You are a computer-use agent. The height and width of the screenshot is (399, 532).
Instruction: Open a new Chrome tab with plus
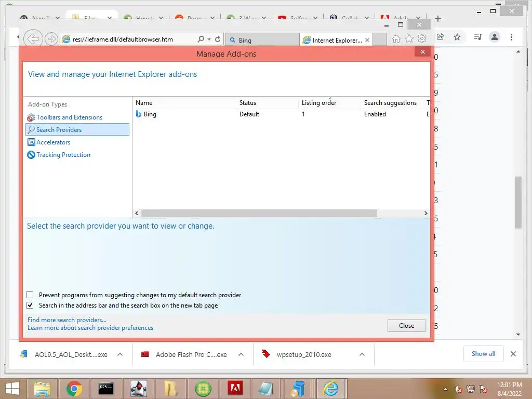(x=437, y=19)
